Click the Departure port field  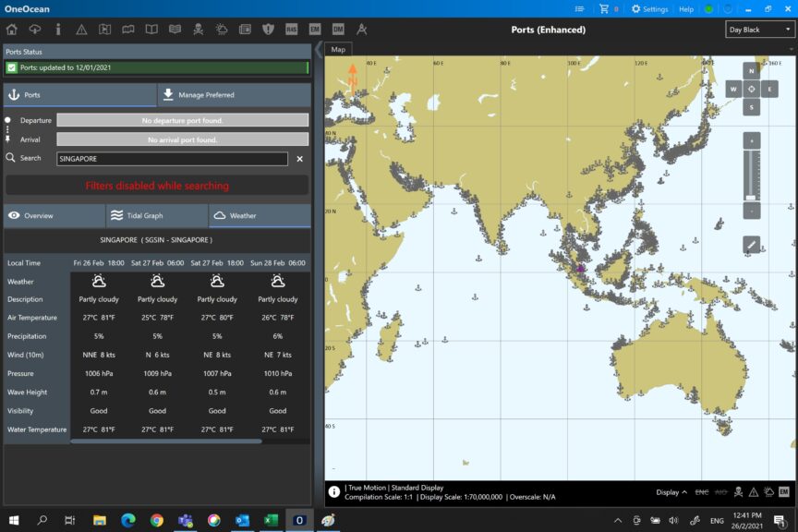[183, 120]
